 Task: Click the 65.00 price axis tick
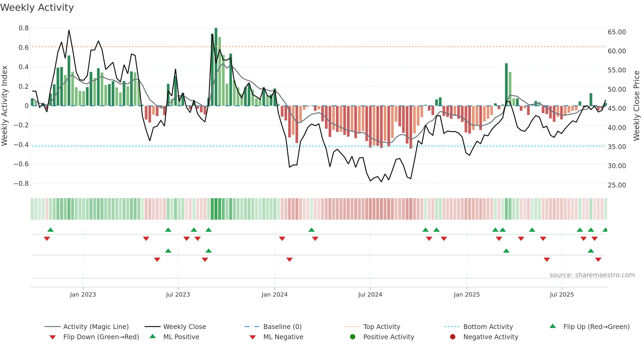pos(617,32)
